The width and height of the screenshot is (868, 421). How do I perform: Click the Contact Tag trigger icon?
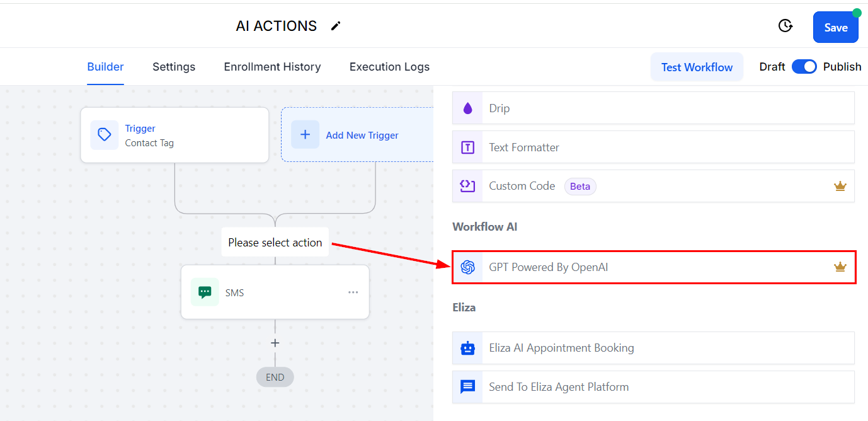[105, 135]
